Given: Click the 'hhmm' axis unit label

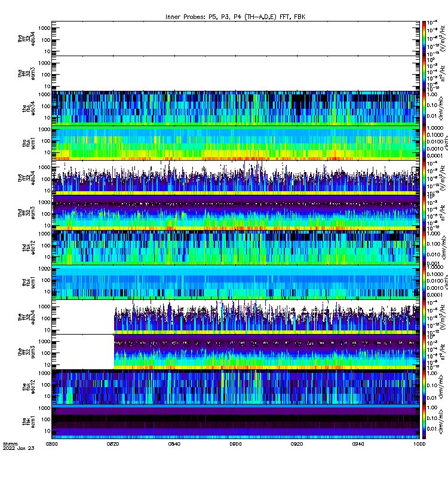Looking at the screenshot, I should pyautogui.click(x=10, y=444).
